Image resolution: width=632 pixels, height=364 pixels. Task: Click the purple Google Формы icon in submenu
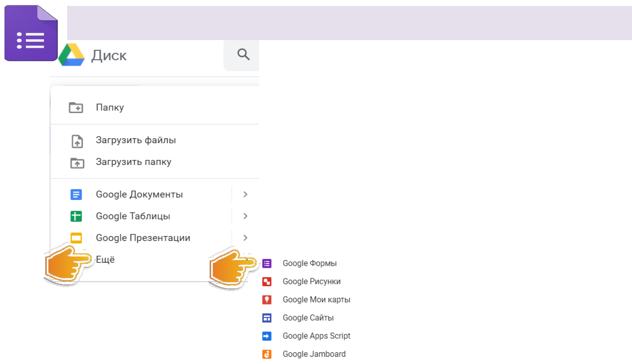pyautogui.click(x=267, y=264)
